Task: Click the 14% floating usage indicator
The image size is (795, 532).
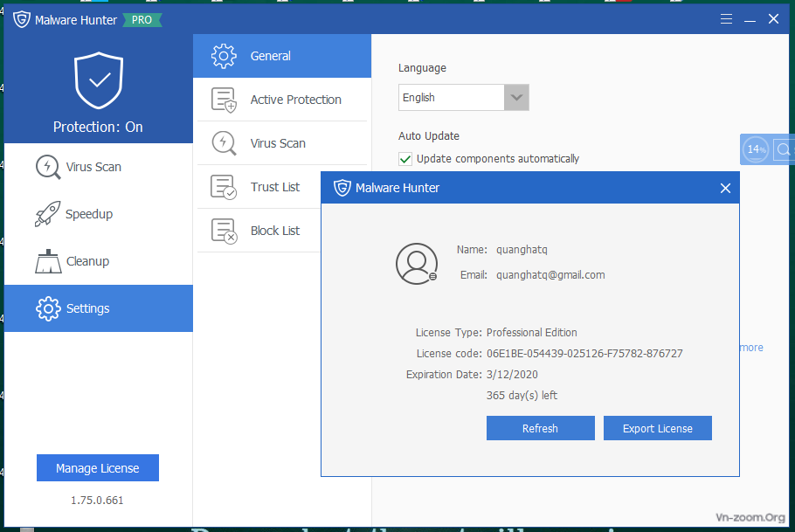Action: (x=756, y=149)
